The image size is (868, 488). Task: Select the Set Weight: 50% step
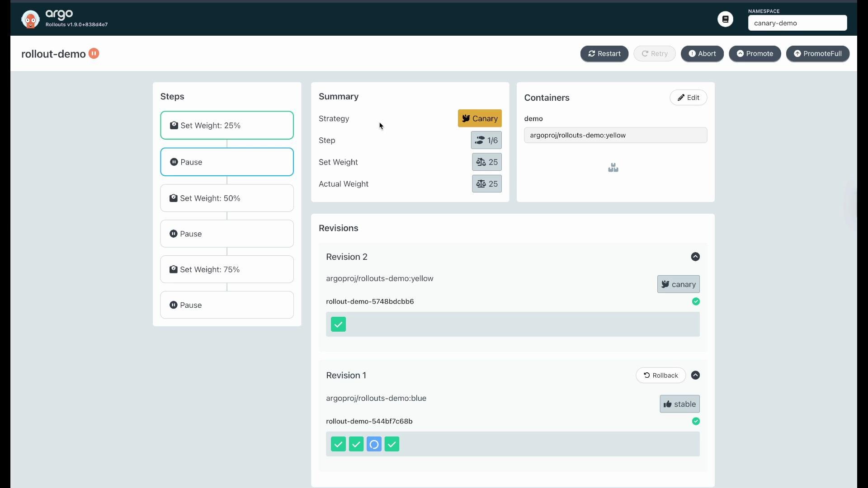(227, 198)
